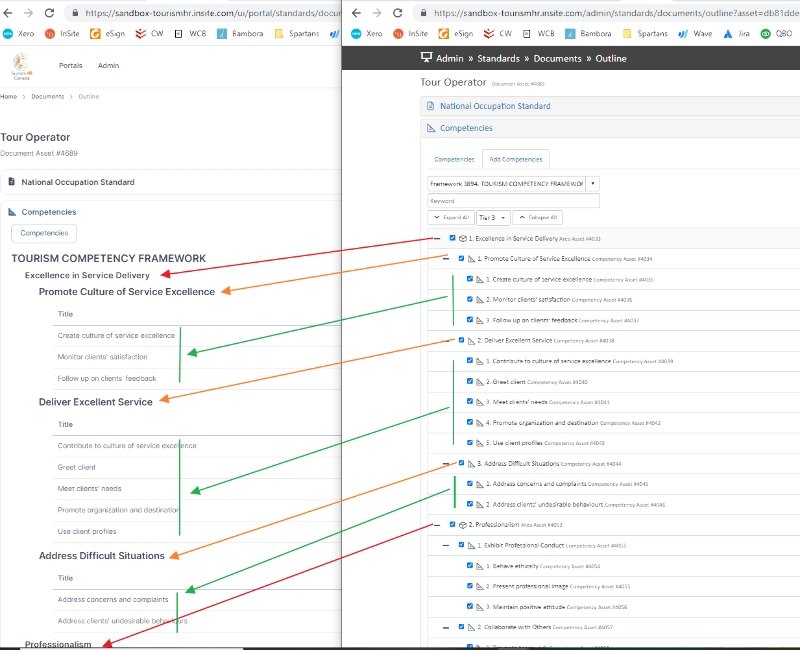
Task: Open the Portals menu
Action: [71, 66]
